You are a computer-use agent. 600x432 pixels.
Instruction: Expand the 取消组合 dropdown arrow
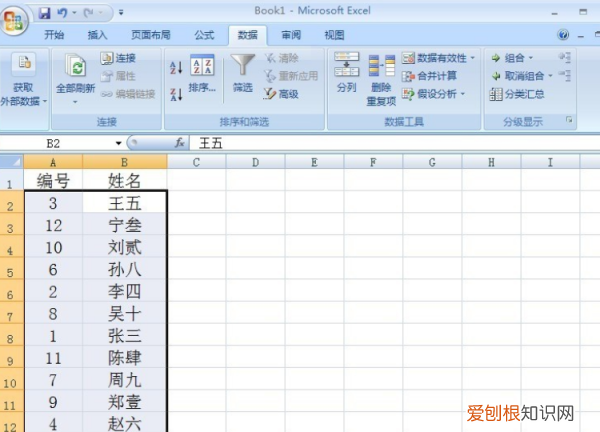[550, 76]
